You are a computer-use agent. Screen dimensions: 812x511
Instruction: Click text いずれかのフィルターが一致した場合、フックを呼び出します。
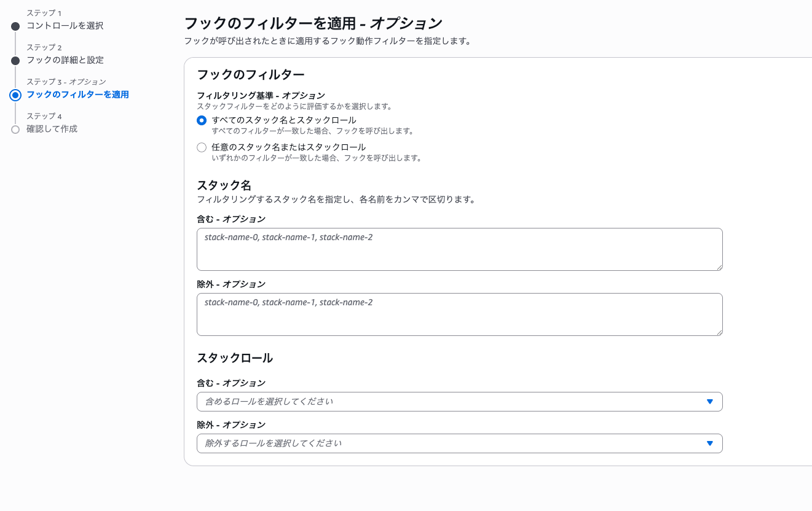coord(317,158)
